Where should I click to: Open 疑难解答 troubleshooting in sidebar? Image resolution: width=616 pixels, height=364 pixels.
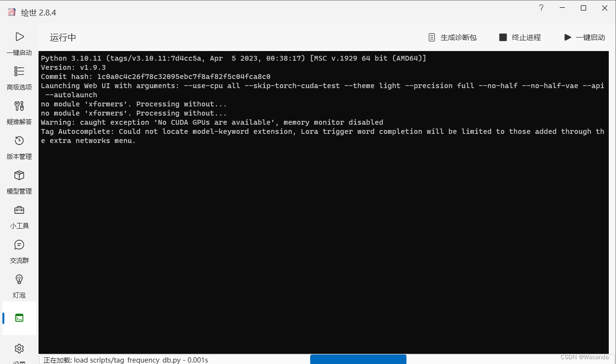[19, 113]
